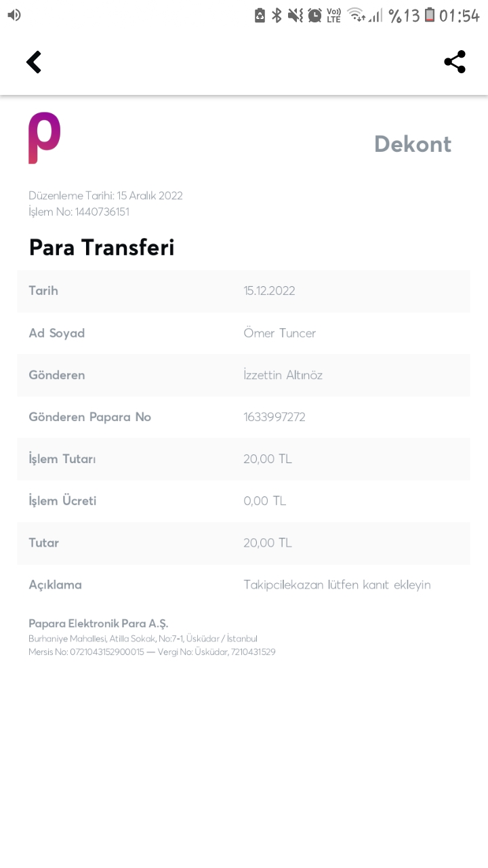Tap the muted vibration status icon
Image resolution: width=488 pixels, height=868 pixels.
tap(296, 15)
